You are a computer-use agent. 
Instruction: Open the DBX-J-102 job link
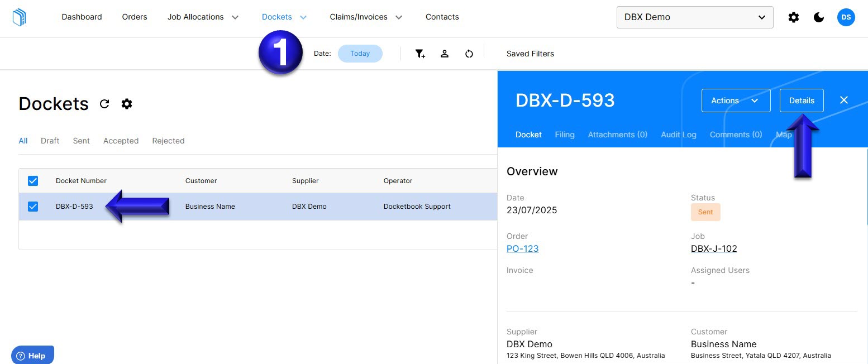[714, 248]
